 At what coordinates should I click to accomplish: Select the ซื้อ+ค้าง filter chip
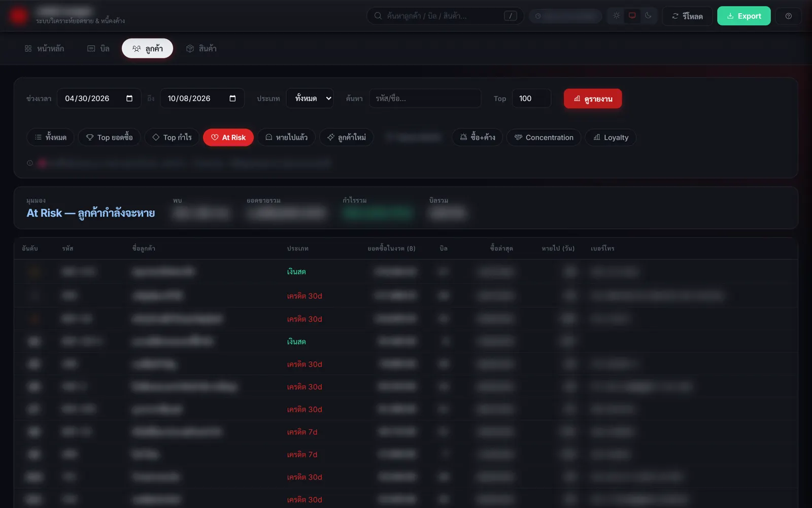pos(478,137)
